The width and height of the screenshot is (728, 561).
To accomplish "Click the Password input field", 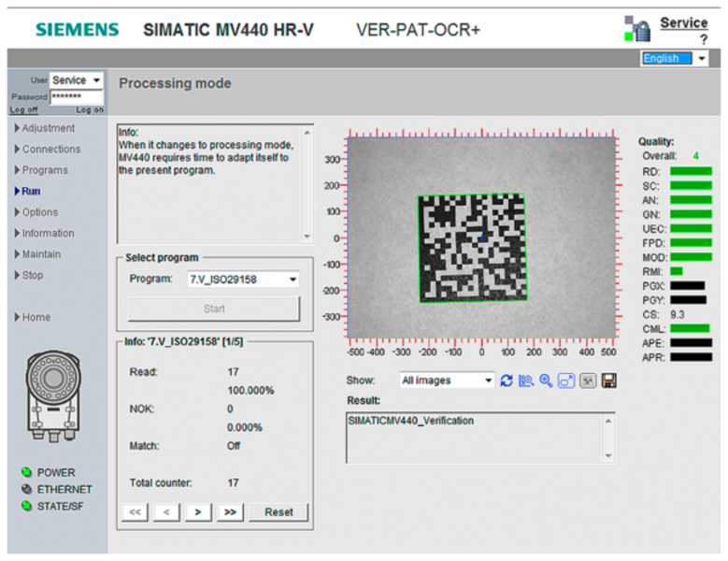I will click(x=77, y=96).
